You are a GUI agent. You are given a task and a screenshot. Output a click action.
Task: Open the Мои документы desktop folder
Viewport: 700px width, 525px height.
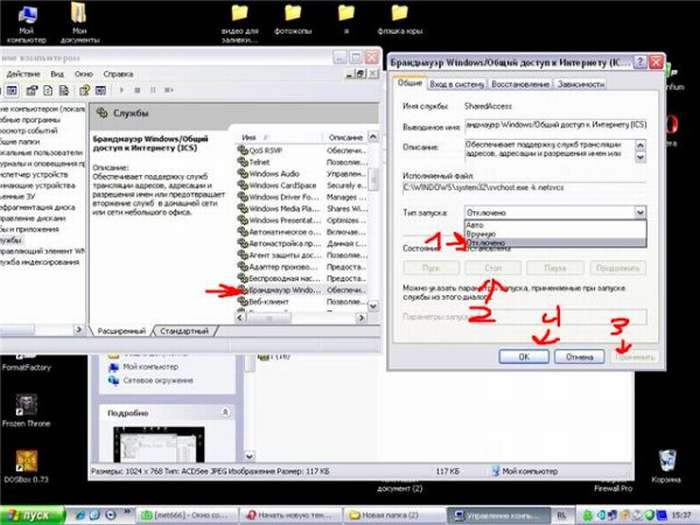click(79, 22)
